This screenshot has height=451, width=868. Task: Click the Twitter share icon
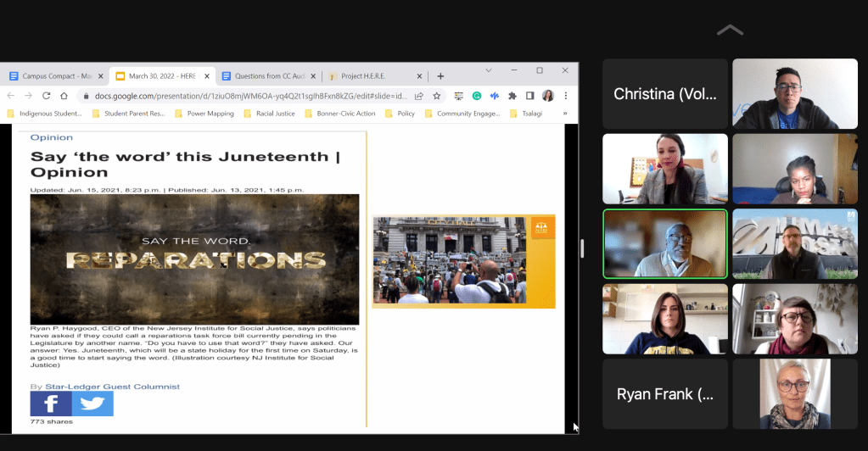92,404
